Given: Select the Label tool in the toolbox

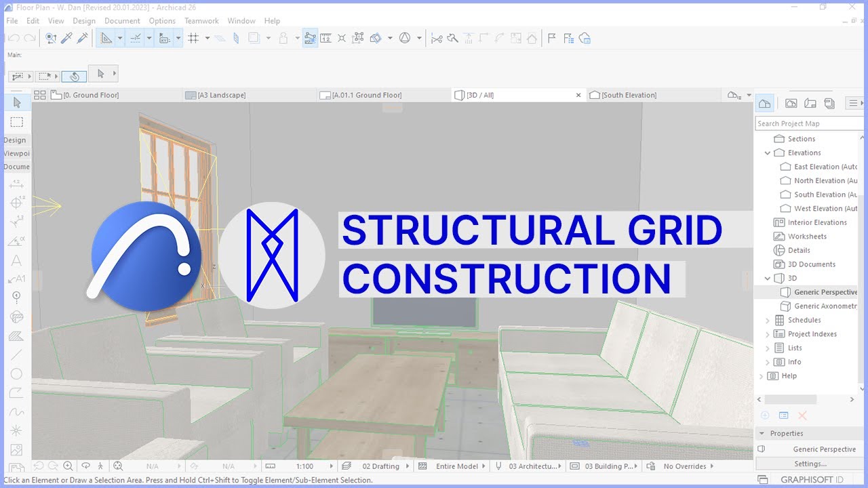Looking at the screenshot, I should (x=17, y=279).
